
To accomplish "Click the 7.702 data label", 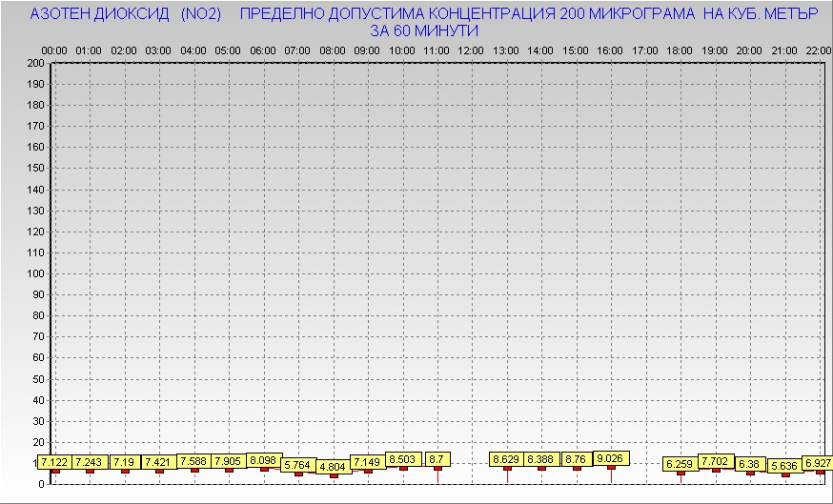I will coord(716,461).
